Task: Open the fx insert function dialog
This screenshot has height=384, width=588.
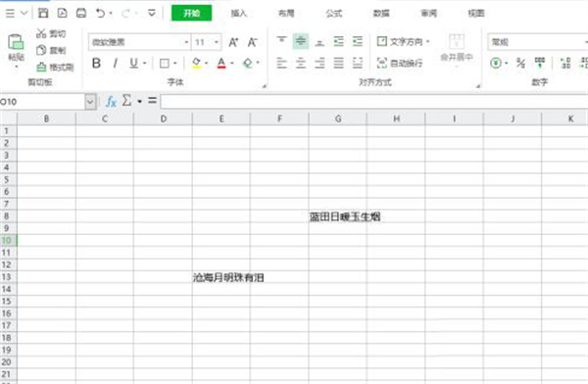Action: pos(111,101)
